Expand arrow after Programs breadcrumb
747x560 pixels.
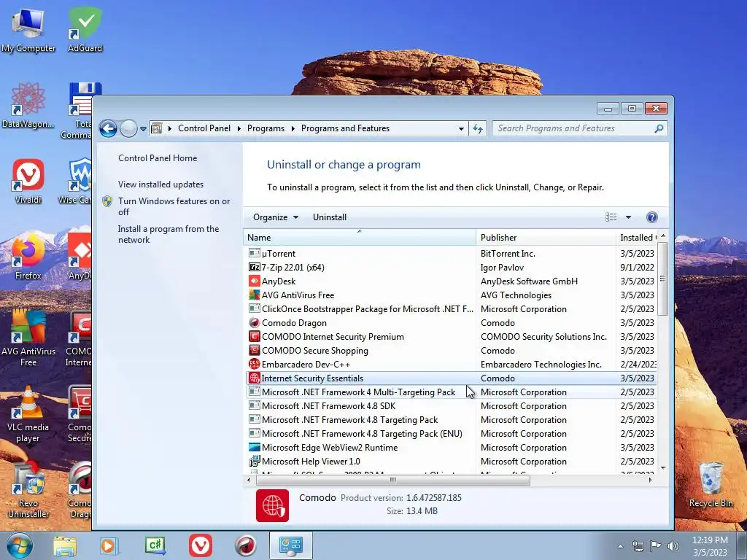point(293,128)
